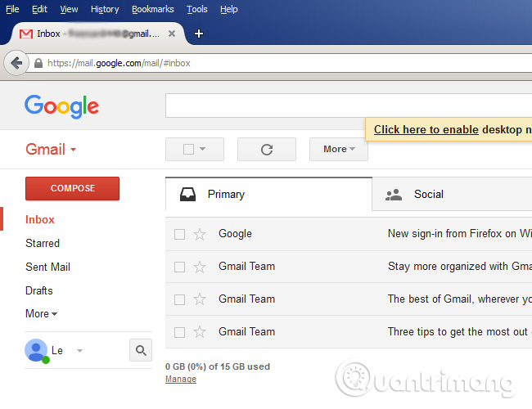Click the browser back arrow button

click(x=16, y=63)
